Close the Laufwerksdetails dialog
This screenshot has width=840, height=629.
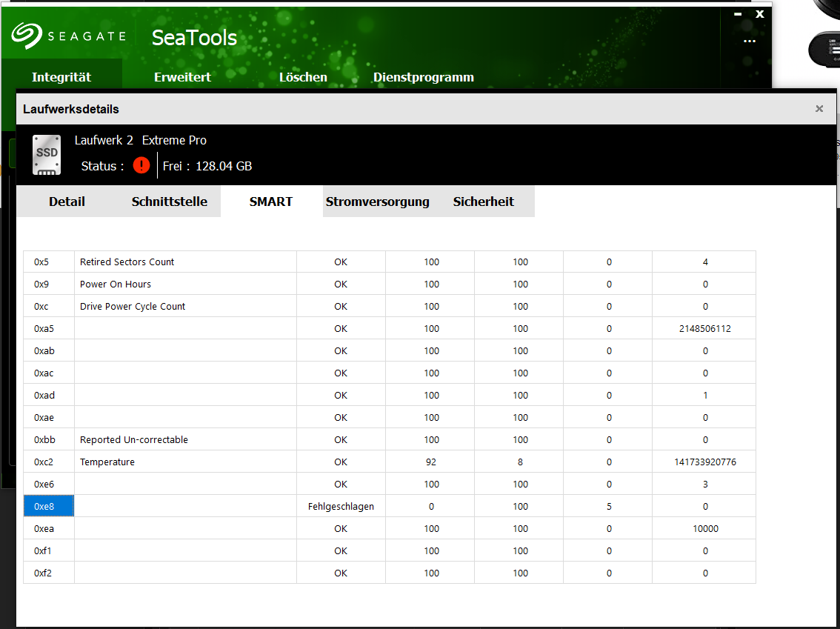click(819, 108)
